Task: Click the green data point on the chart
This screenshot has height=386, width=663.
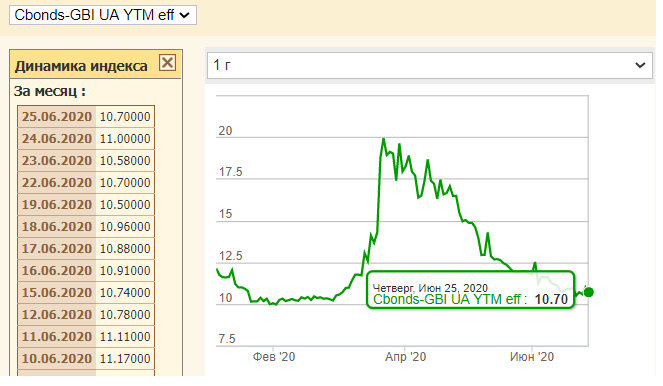Action: click(588, 292)
